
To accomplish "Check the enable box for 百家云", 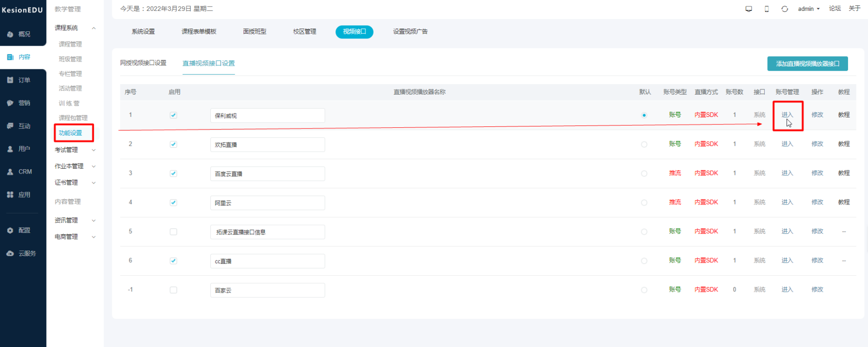I will coord(173,290).
